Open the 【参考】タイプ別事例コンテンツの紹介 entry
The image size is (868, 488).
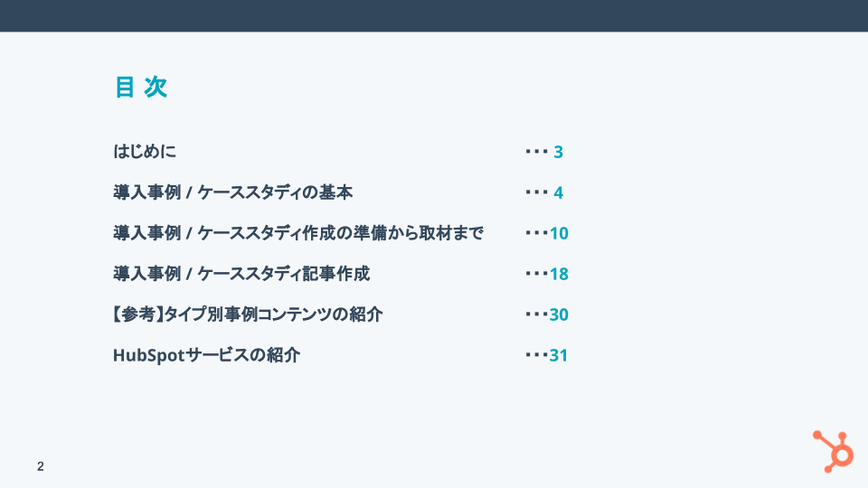click(x=248, y=314)
